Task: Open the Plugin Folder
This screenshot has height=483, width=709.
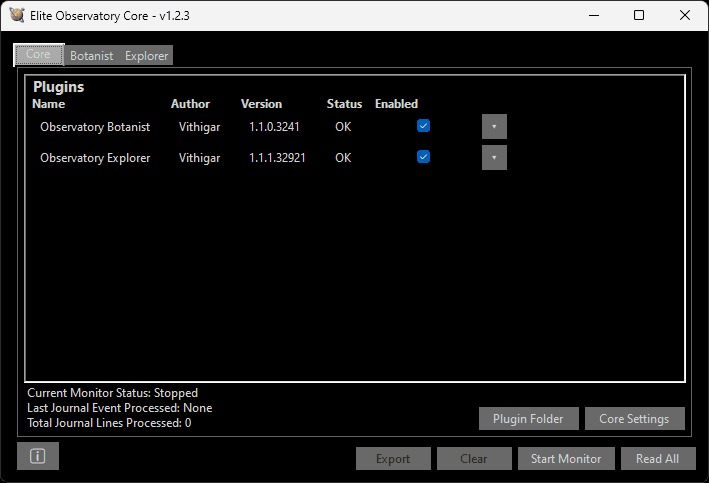Action: click(528, 418)
